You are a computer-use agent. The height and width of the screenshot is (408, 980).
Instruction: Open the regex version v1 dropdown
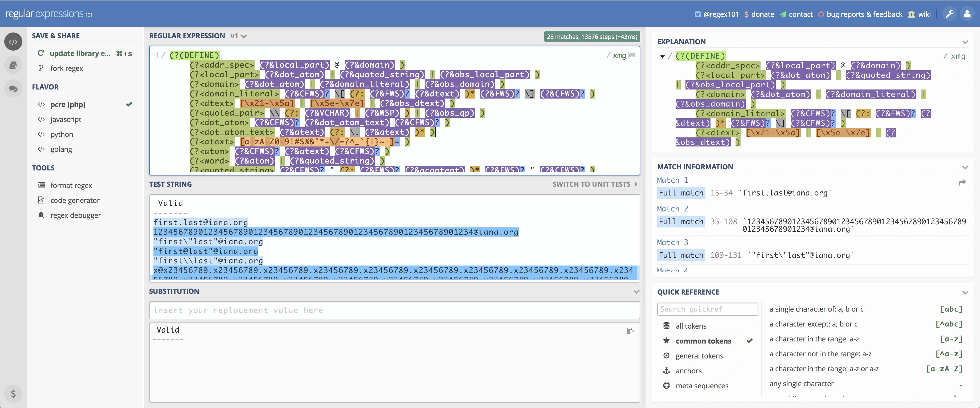pyautogui.click(x=239, y=36)
